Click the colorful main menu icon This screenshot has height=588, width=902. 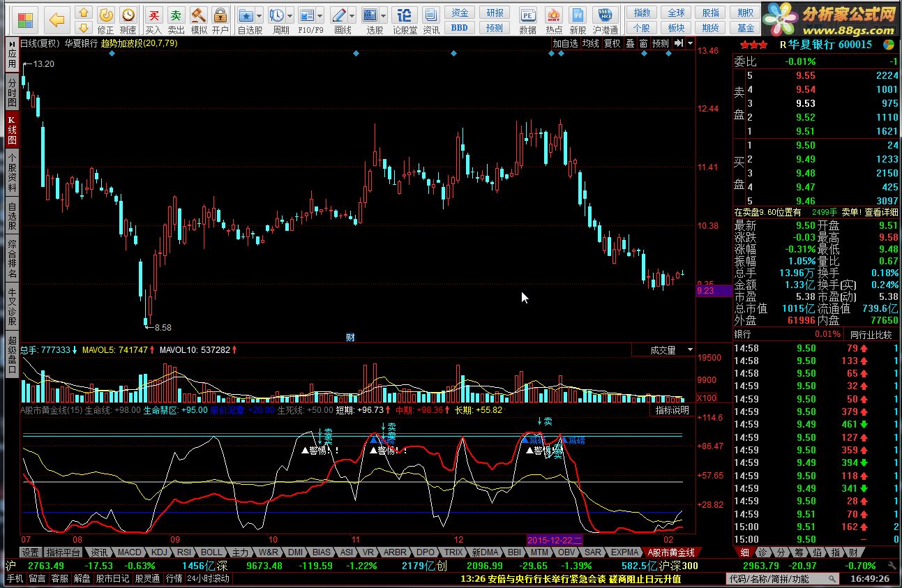26,20
